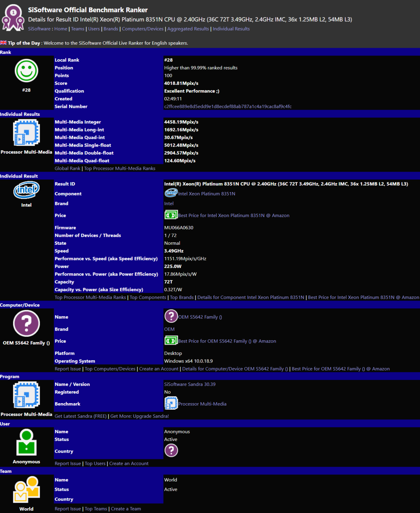Viewport: 420px width, 513px height.
Task: Open the Create a Team link
Action: coord(126,508)
